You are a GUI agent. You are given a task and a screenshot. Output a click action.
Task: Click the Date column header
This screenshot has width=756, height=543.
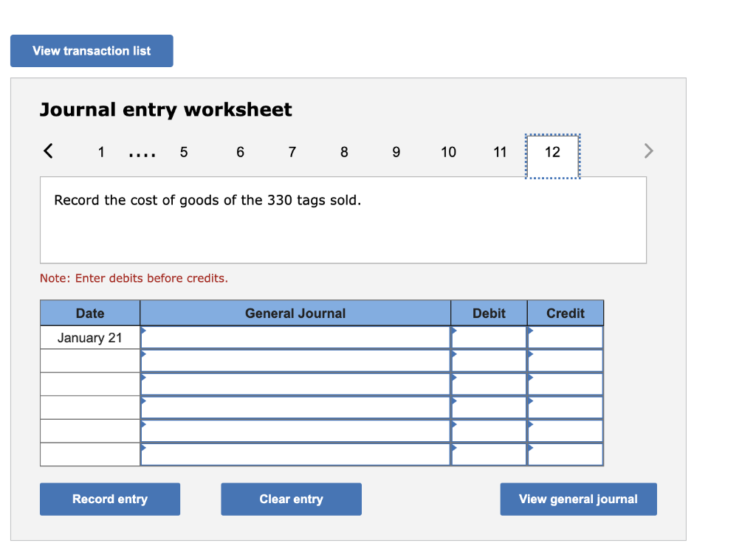[x=90, y=313]
